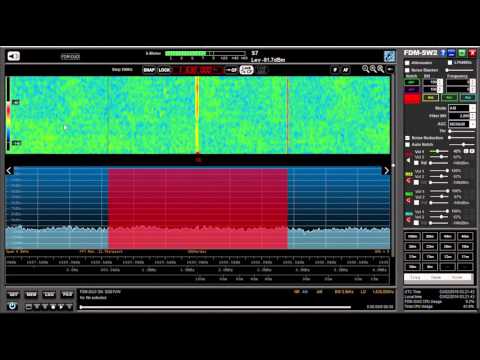Open the SET settings button

[13, 295]
